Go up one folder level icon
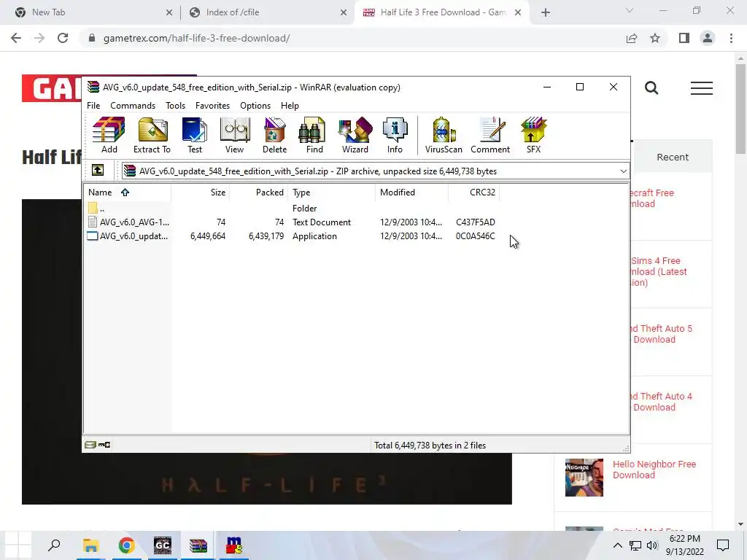 [x=98, y=171]
